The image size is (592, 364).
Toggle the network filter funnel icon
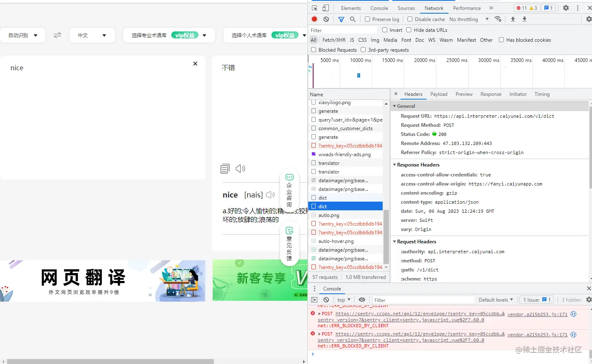(341, 19)
